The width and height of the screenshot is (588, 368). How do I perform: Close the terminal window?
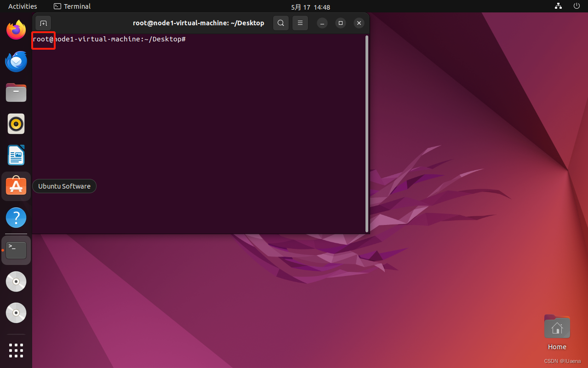pos(360,23)
